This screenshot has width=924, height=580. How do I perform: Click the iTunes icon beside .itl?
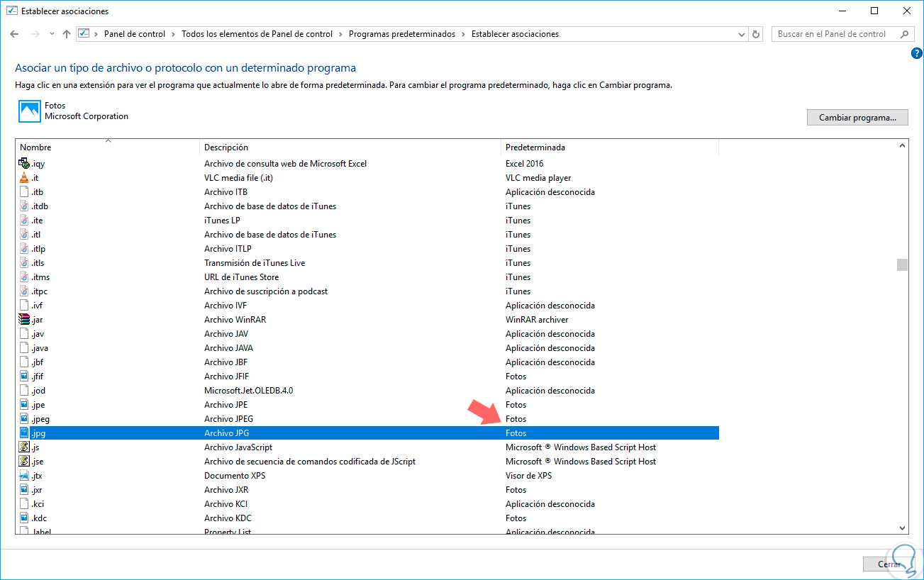[x=24, y=234]
